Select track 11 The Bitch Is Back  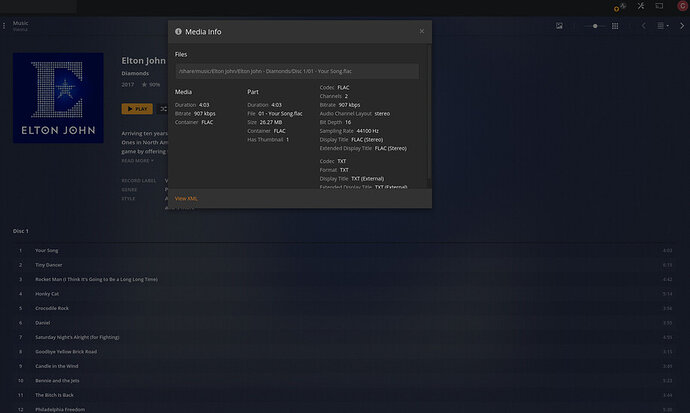click(x=342, y=395)
